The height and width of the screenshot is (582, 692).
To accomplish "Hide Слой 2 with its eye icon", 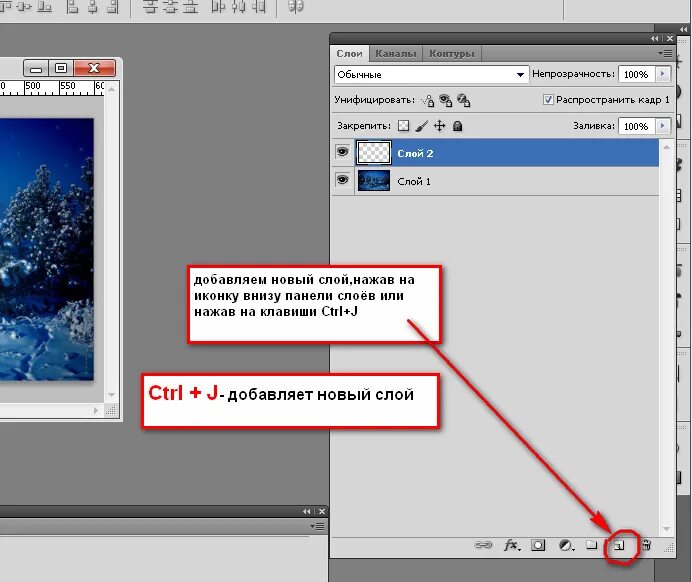I will [342, 152].
